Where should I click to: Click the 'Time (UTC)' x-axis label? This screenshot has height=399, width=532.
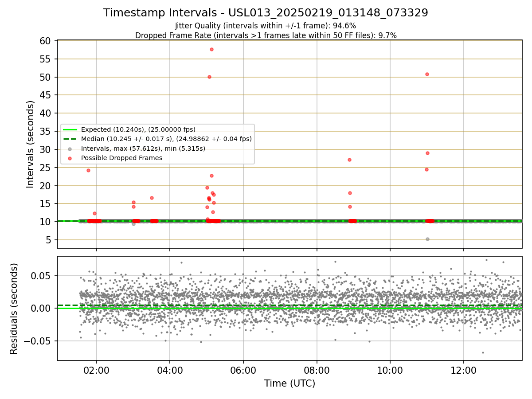(289, 383)
